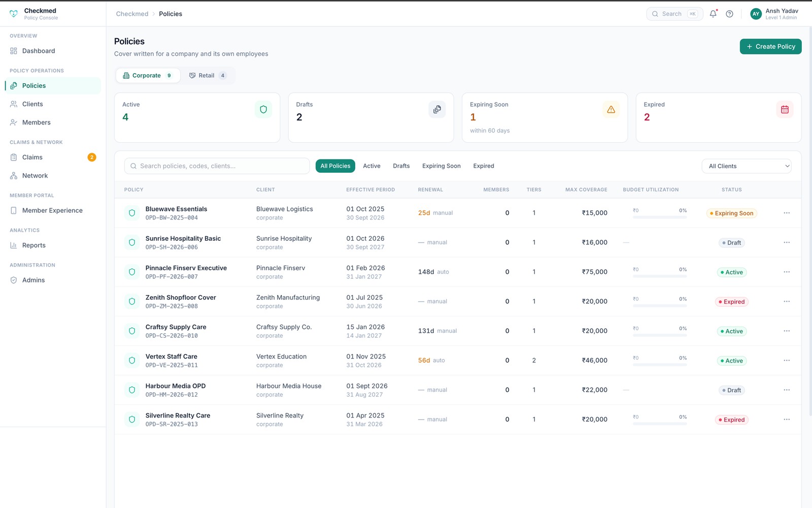Open row actions for Sunrise Hospitality Basic
812x508 pixels.
787,242
